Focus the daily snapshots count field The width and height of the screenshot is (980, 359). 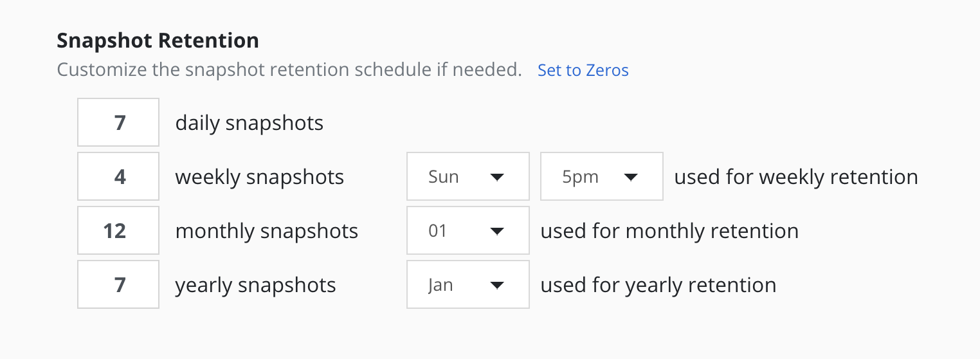click(118, 122)
